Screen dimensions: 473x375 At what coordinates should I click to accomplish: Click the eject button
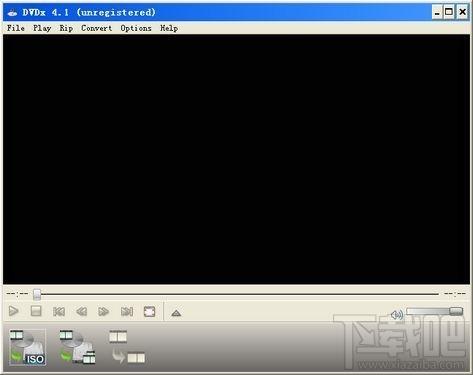click(176, 313)
